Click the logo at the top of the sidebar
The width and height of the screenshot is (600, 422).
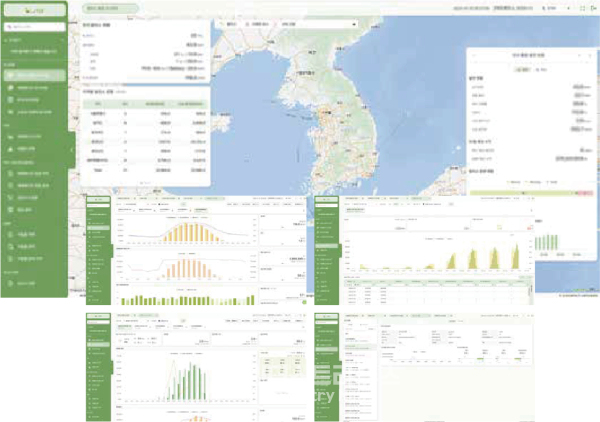click(x=35, y=10)
